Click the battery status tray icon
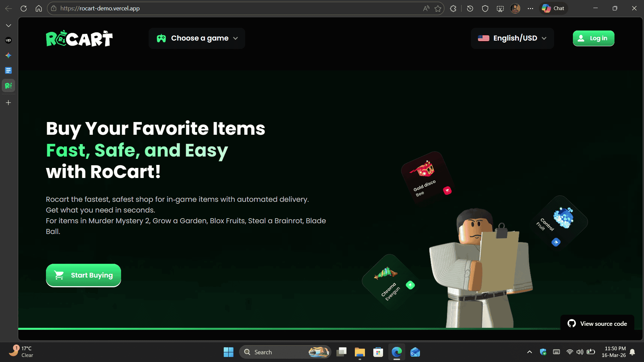 pos(591,352)
